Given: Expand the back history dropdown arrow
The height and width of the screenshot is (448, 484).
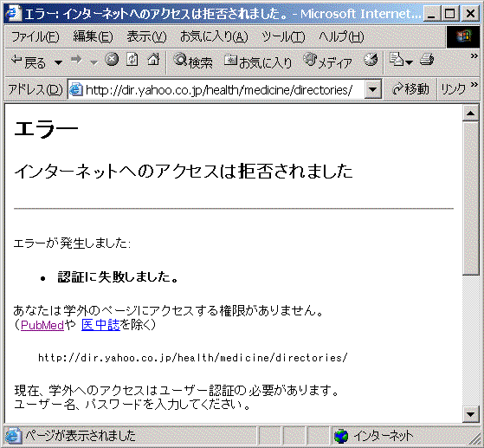Looking at the screenshot, I should [58, 62].
